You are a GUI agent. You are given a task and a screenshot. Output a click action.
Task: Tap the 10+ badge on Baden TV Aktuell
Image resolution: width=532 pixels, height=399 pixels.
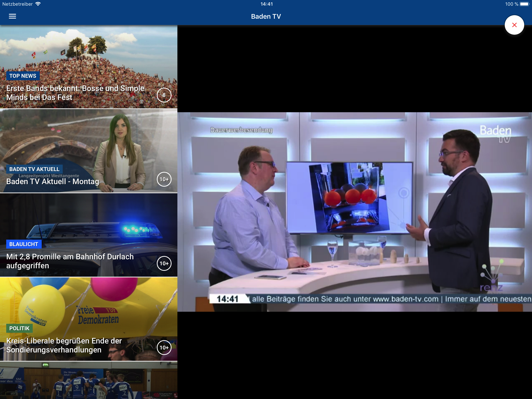tap(164, 179)
